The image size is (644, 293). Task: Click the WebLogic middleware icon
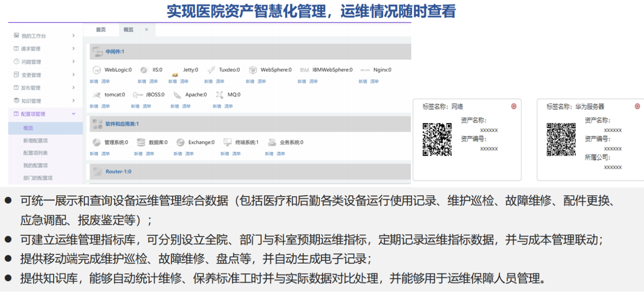pyautogui.click(x=96, y=70)
